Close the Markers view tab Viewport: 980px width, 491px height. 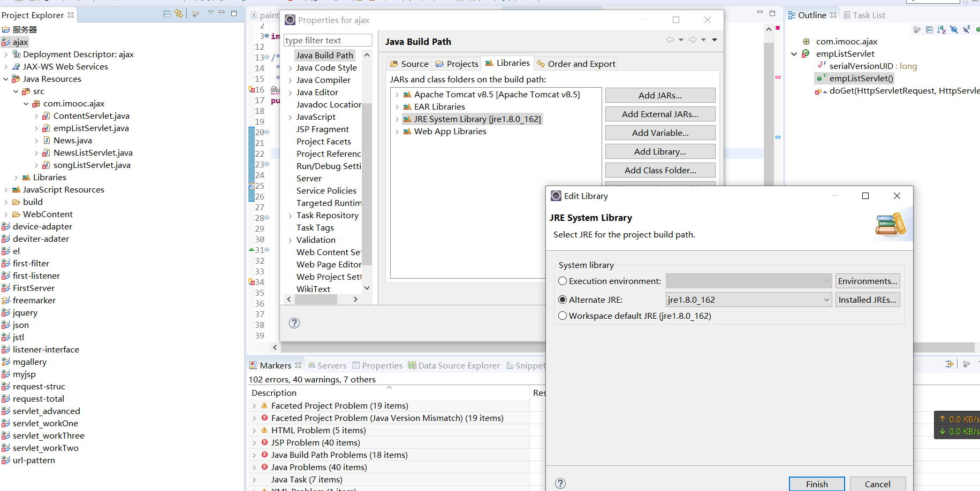point(298,365)
